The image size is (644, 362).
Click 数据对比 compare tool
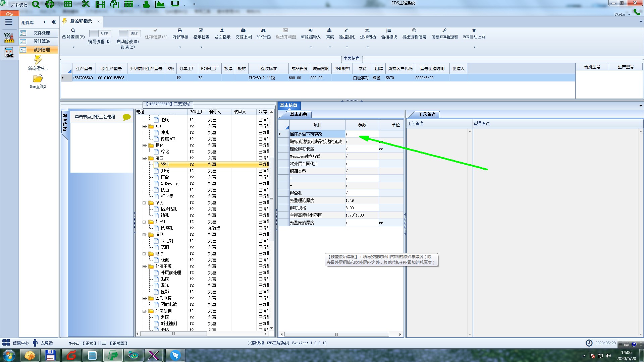(347, 34)
